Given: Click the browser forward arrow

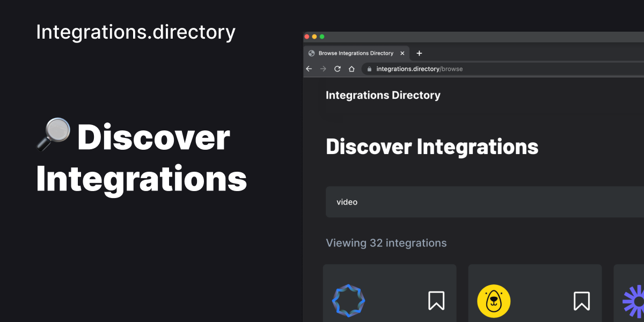Looking at the screenshot, I should coord(323,69).
